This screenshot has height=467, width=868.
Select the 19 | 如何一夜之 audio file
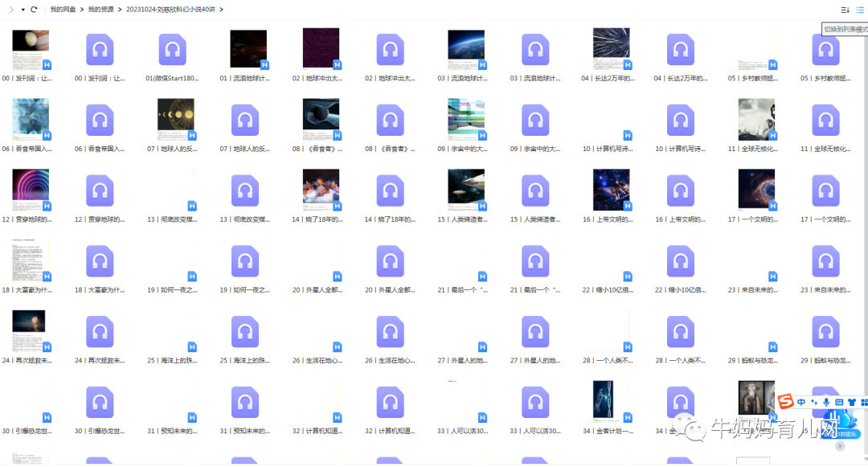(245, 261)
